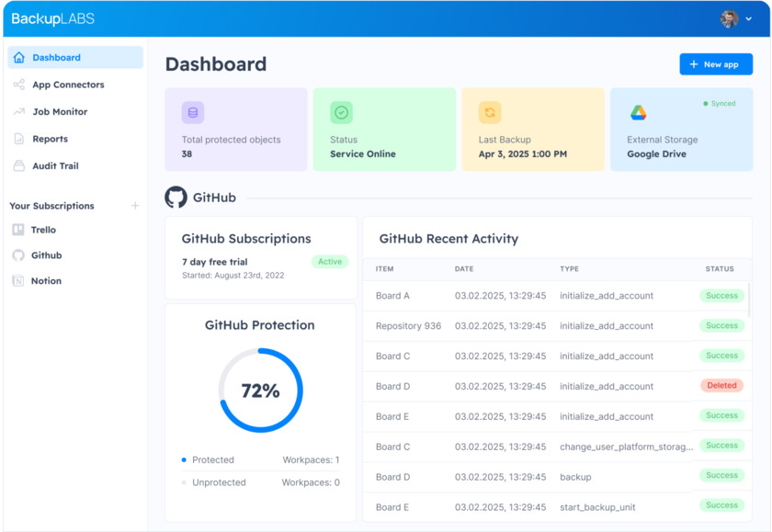Go to the Job Monitor menu item
Viewport: 772px width, 532px height.
60,112
